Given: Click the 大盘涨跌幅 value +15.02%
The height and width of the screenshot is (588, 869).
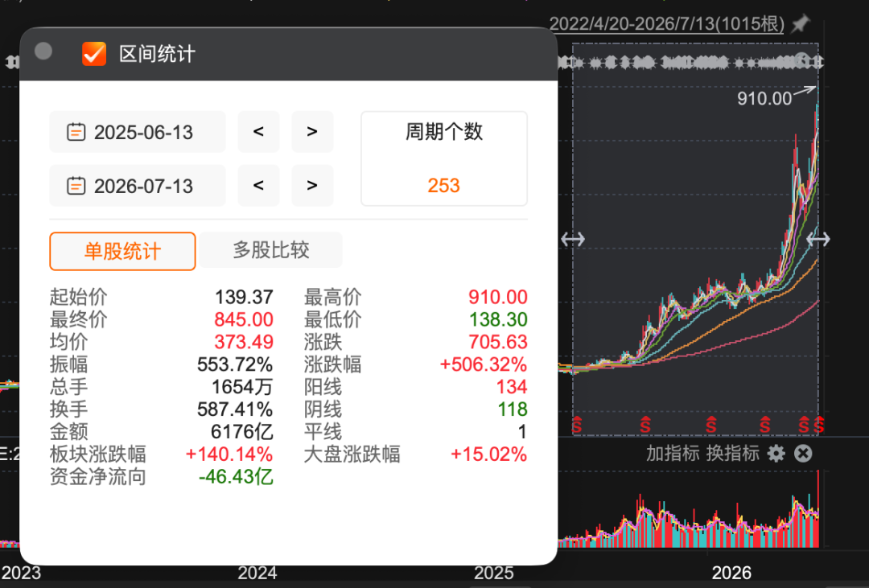Looking at the screenshot, I should [488, 454].
